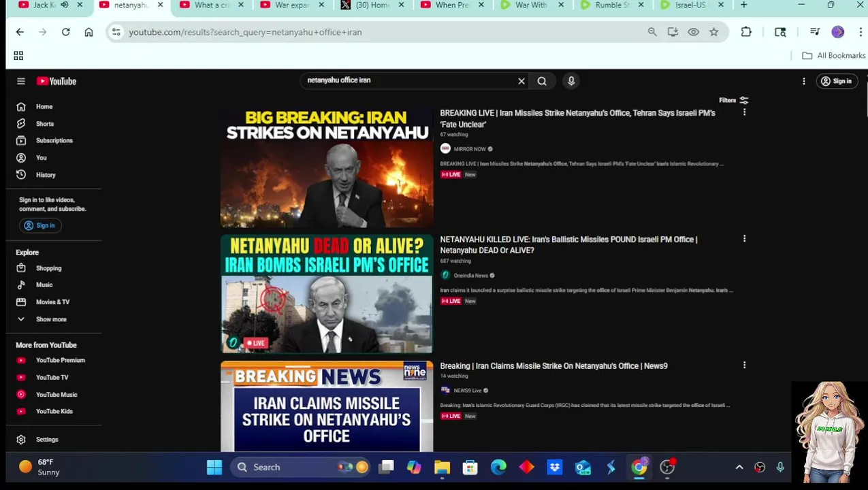Bookmark this page with star

[x=713, y=32]
